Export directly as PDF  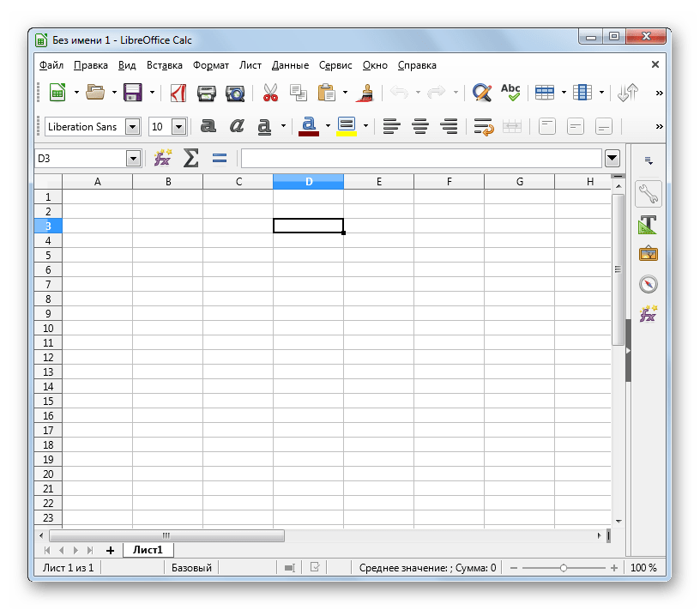coord(178,93)
